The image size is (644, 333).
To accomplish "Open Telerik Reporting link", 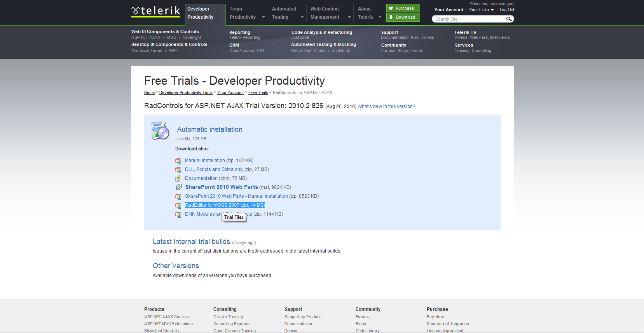I will point(245,37).
